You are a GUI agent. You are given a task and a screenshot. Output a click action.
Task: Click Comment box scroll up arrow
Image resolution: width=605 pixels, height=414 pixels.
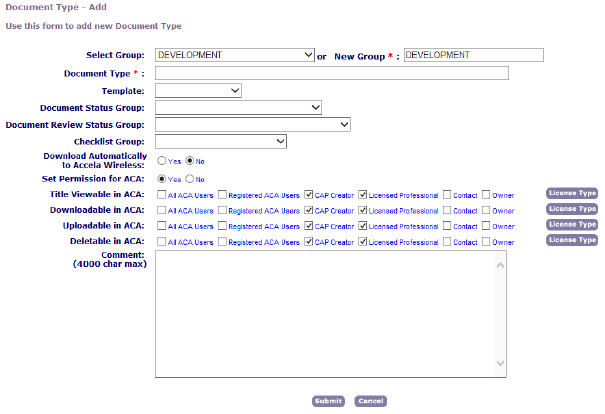click(500, 265)
